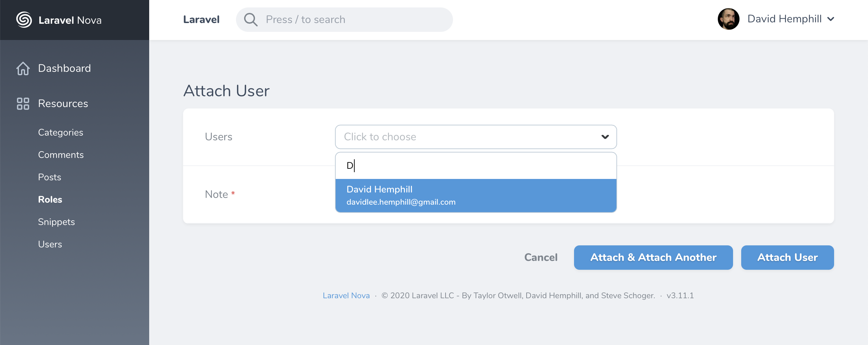Select David Hemphill from search results
Screen dimensions: 868x345
[x=476, y=195]
